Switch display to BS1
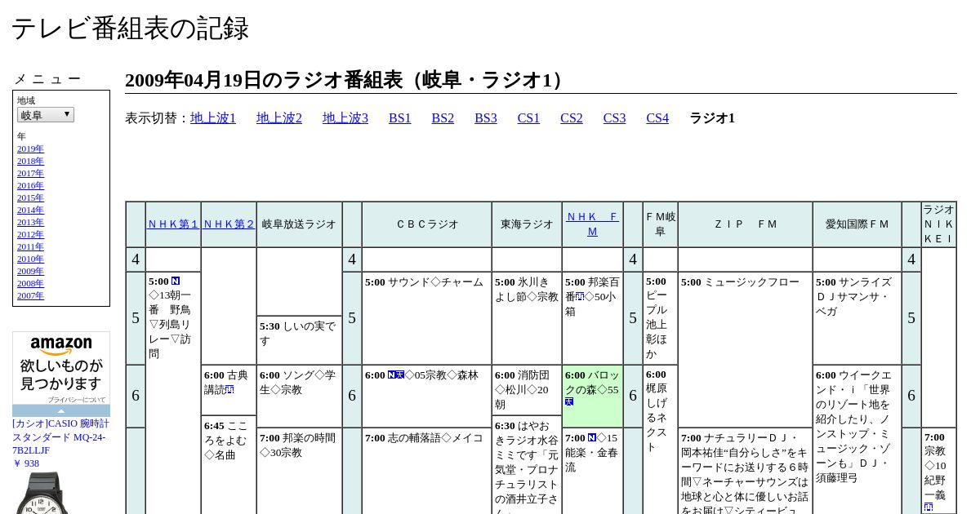Screen dimensions: 980x514 [x=400, y=118]
